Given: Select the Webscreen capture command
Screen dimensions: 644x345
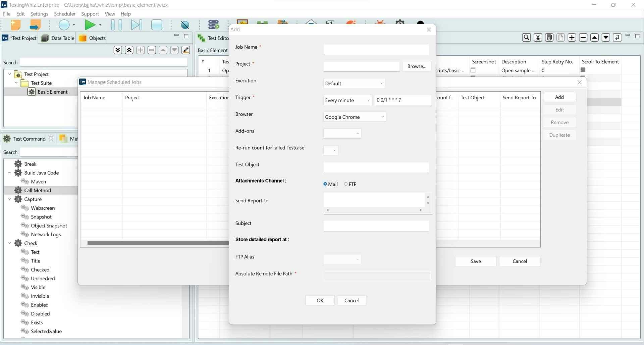Looking at the screenshot, I should coord(43,208).
